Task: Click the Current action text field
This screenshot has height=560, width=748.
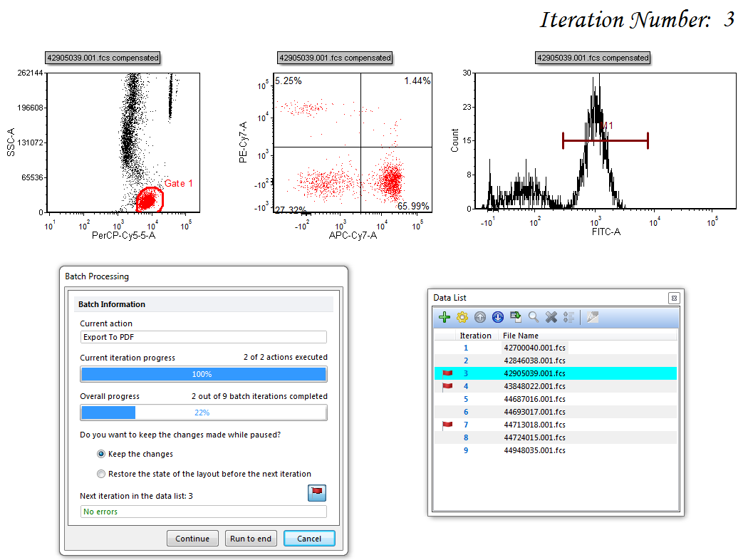Action: (204, 337)
